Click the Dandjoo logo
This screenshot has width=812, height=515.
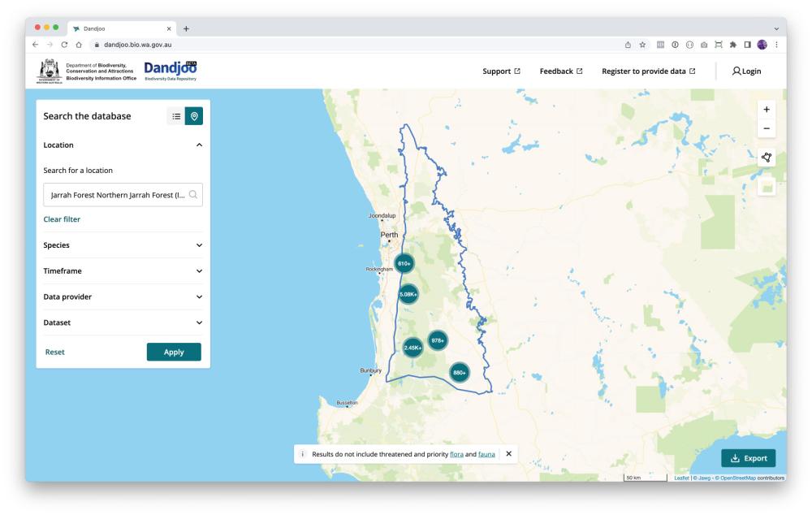coord(171,71)
